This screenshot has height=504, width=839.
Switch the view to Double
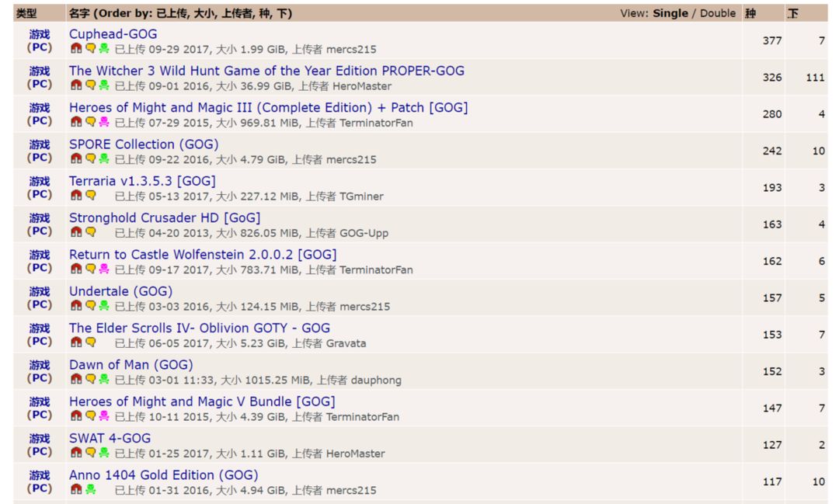tap(718, 13)
